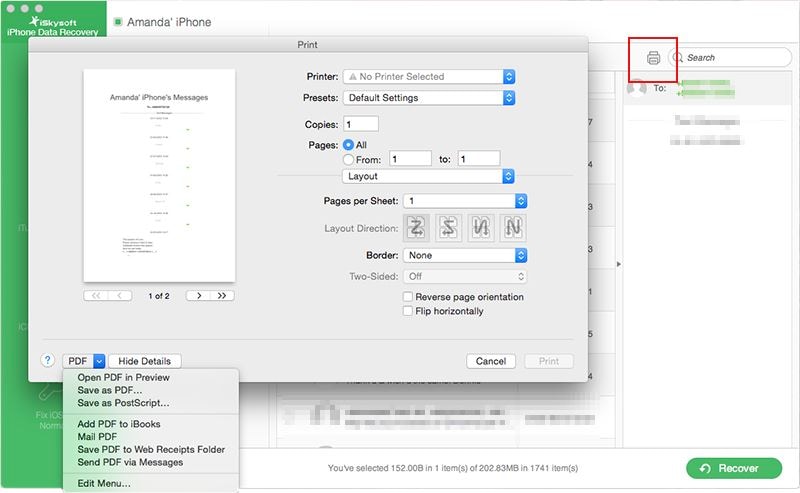Click Hide Details button
This screenshot has width=800, height=493.
click(144, 361)
